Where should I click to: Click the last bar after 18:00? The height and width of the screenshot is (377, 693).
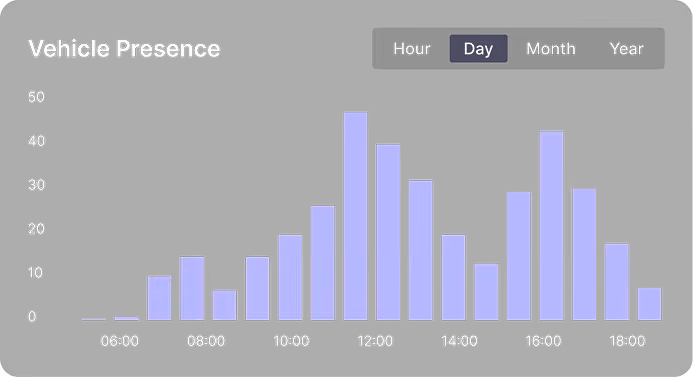coord(650,304)
